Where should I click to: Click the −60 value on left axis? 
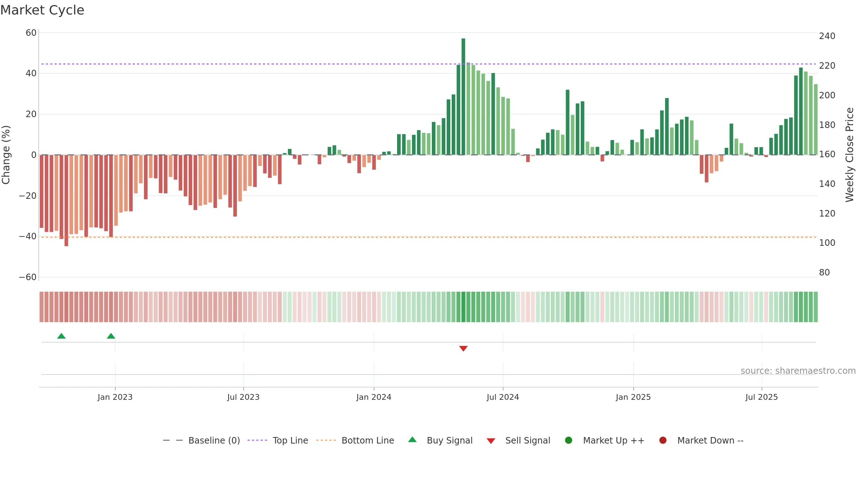coord(28,277)
